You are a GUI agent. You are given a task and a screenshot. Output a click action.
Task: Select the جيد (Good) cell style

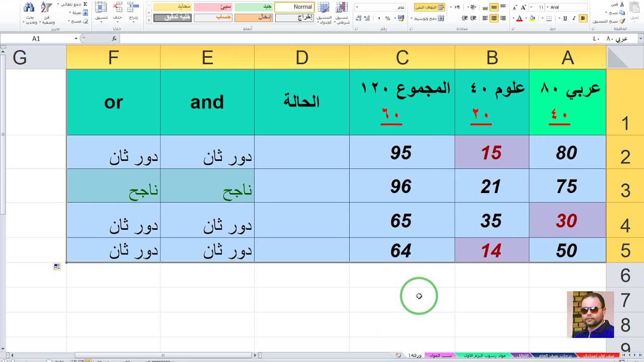point(254,7)
